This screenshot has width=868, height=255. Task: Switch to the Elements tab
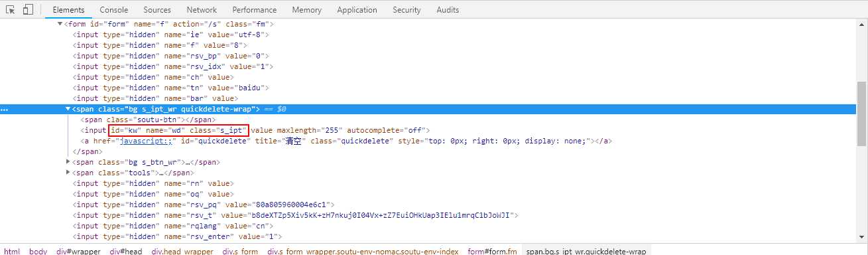coord(68,10)
